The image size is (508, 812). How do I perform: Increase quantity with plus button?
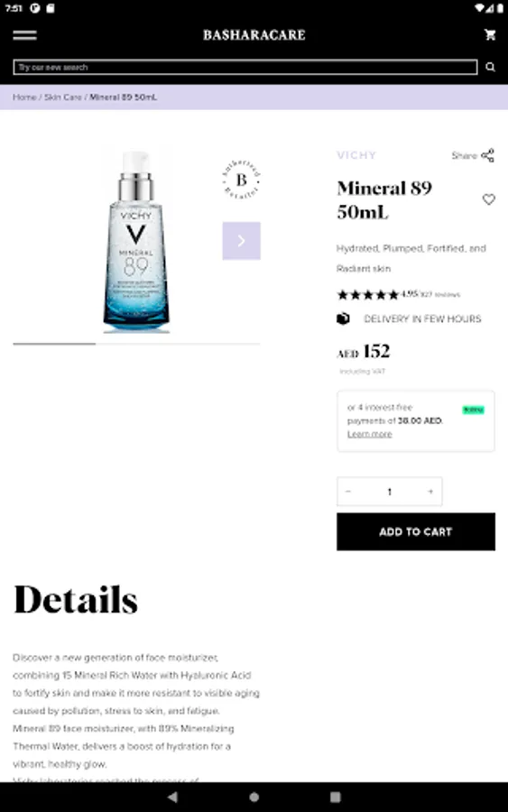(430, 492)
